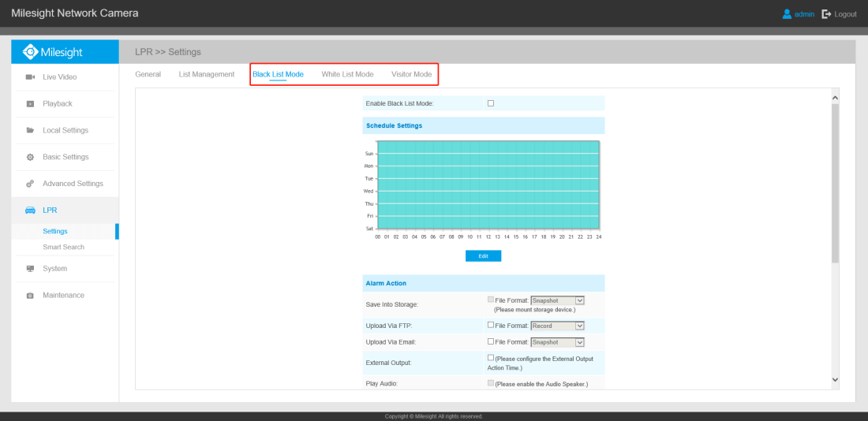Click the System monitor icon

pos(30,269)
